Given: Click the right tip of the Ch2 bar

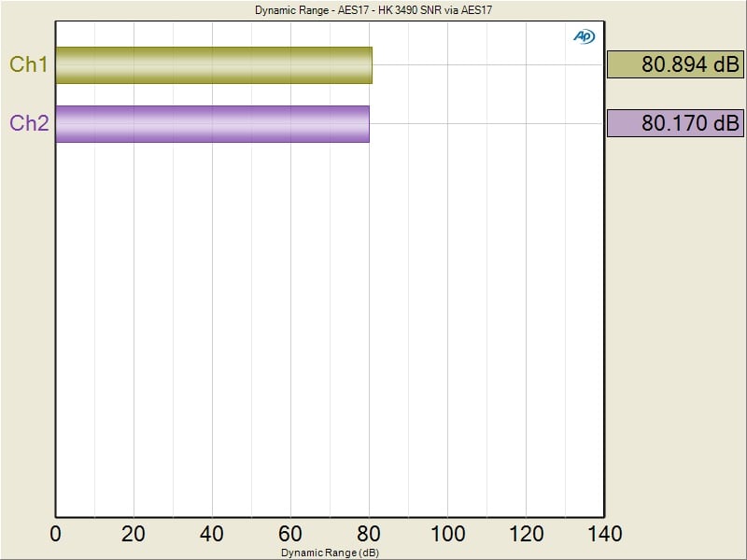Looking at the screenshot, I should pyautogui.click(x=367, y=124).
